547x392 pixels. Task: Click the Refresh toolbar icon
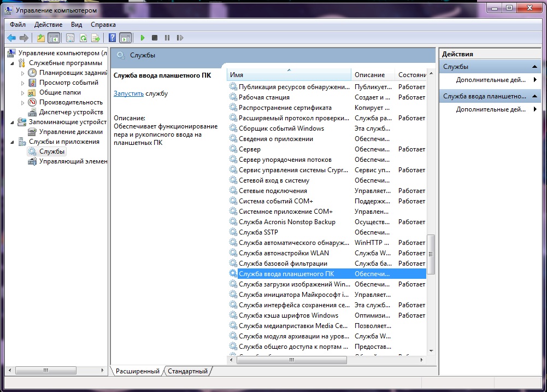tap(83, 38)
